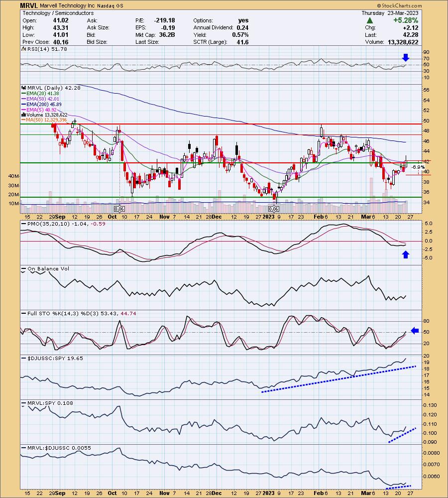Image resolution: width=448 pixels, height=498 pixels.
Task: Click the Open value 41.02
Action: pos(61,20)
